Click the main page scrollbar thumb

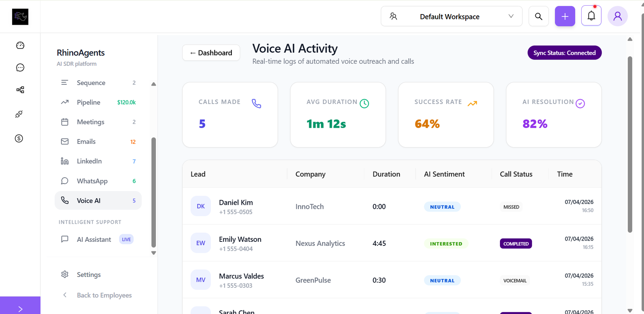[630, 144]
